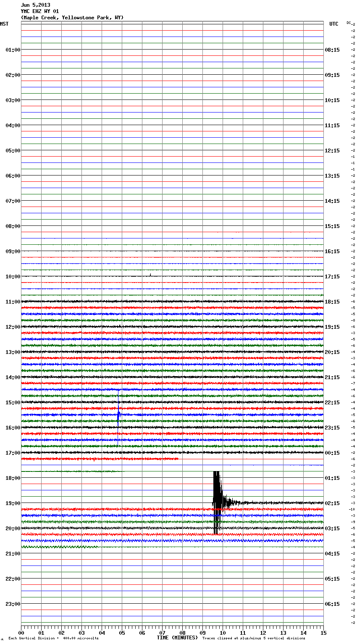Click the 23:00 MST row label
Screen dimensions: 357x644
(x=13, y=604)
